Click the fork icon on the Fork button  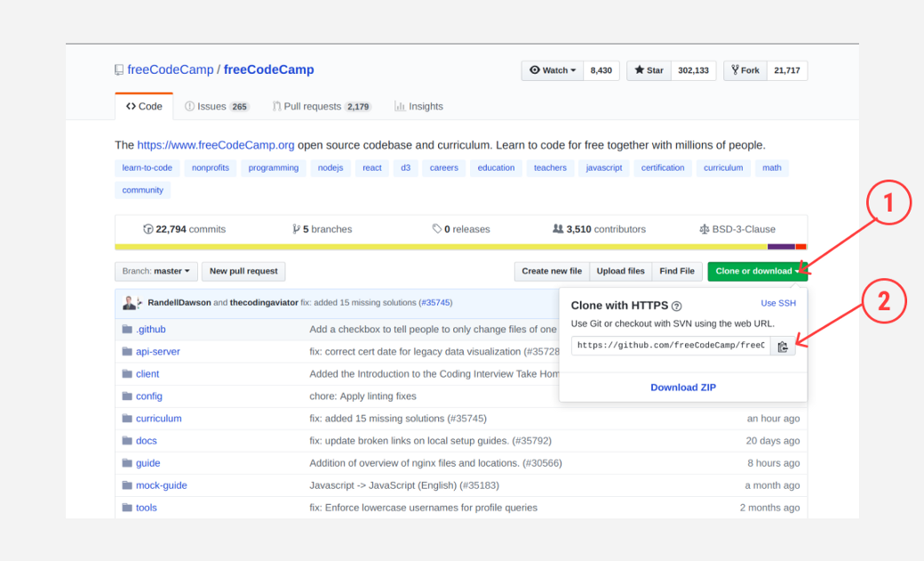click(736, 70)
